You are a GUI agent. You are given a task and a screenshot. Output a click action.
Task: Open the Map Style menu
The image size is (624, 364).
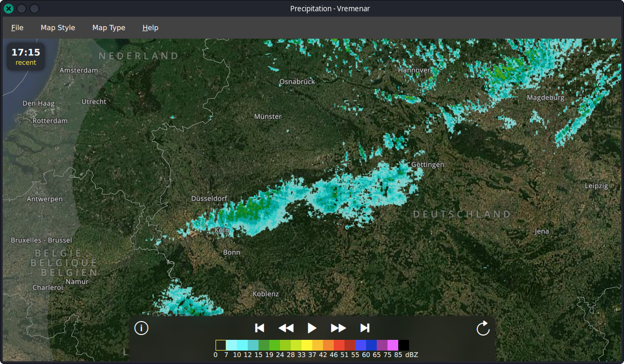(58, 27)
